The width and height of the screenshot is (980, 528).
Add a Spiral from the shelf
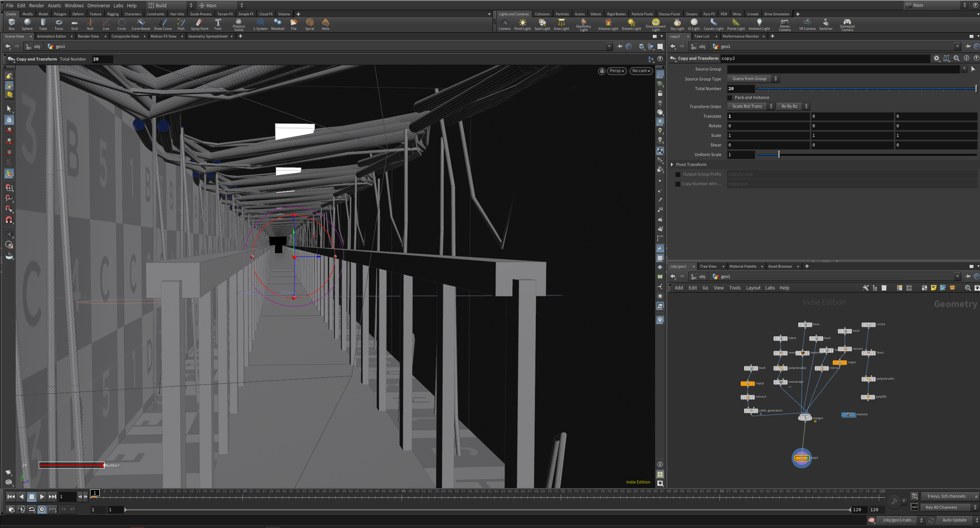click(310, 25)
